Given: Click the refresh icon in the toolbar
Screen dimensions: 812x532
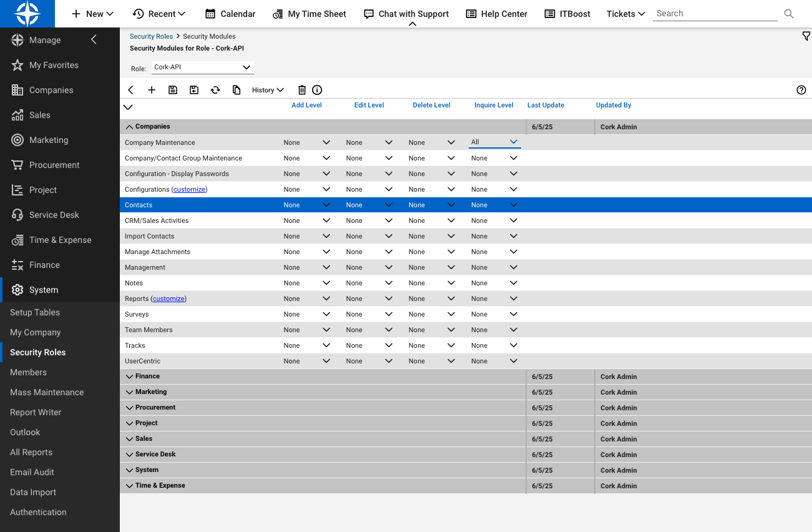Looking at the screenshot, I should tap(215, 90).
